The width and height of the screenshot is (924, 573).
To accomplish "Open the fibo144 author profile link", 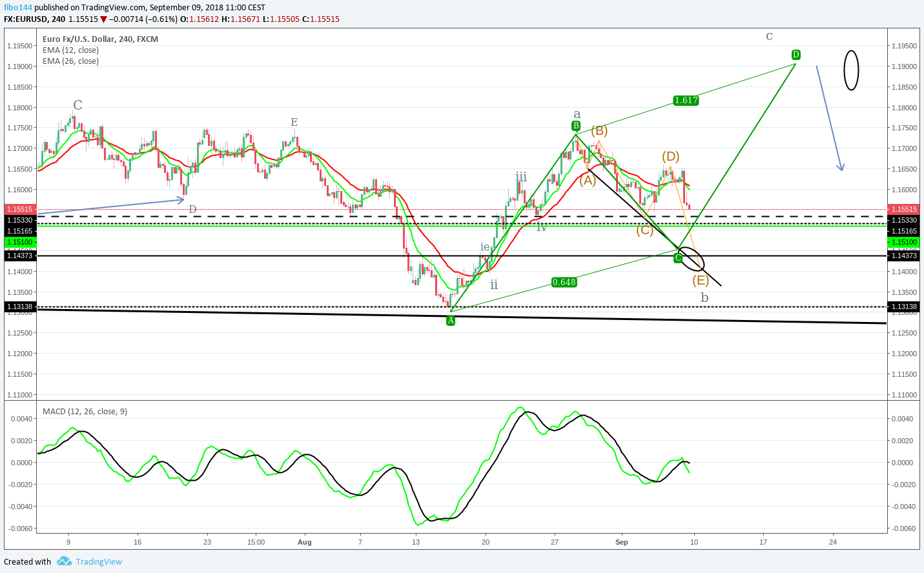I will (x=18, y=8).
